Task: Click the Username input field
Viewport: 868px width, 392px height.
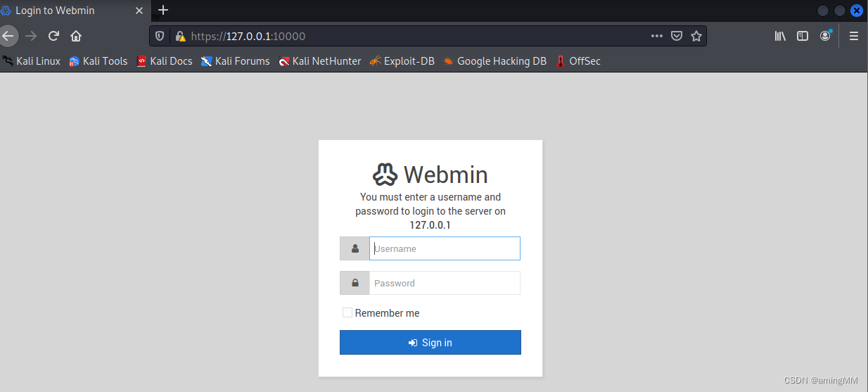Action: click(x=445, y=248)
